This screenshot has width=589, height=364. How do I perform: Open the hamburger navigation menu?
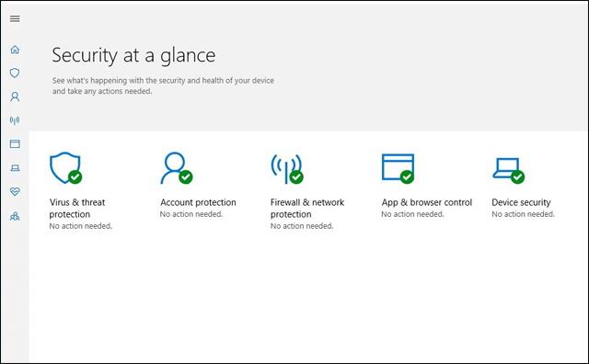point(15,18)
